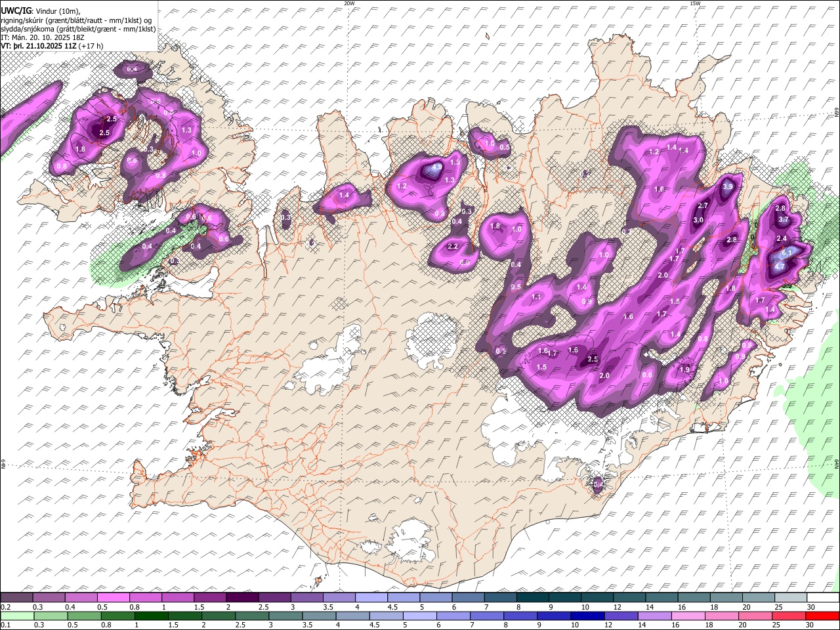
Task: Click the title text 'UWC/IG: Vindur (10m)'
Action: 41,11
